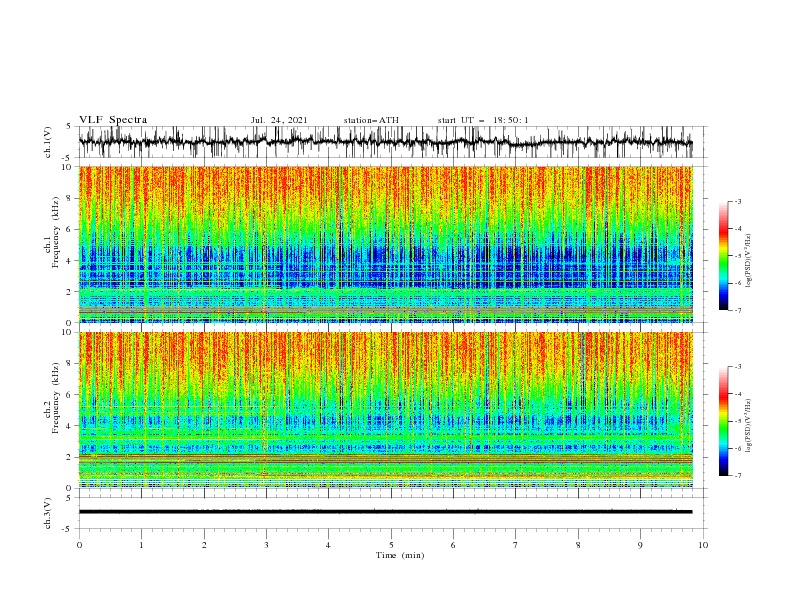Click the "4" time axis tick label
792x612 pixels.
pyautogui.click(x=328, y=545)
